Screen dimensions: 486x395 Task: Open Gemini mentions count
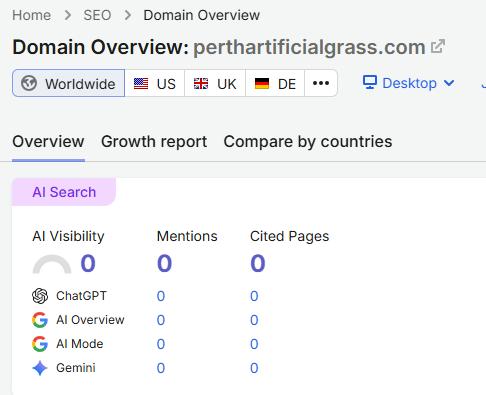[161, 368]
